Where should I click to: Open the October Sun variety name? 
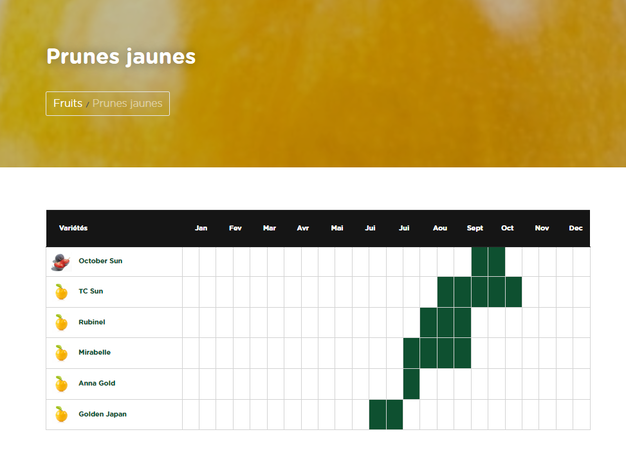click(100, 261)
